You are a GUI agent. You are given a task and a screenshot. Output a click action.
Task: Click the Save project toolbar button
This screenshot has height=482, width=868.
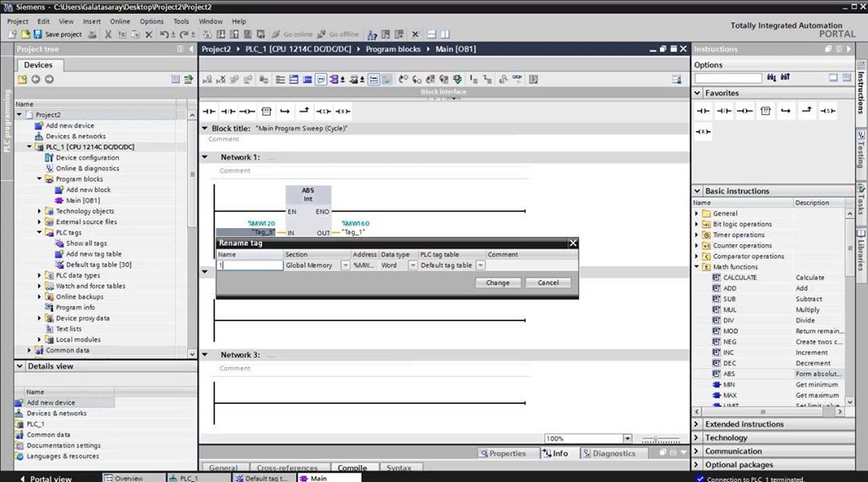click(57, 35)
